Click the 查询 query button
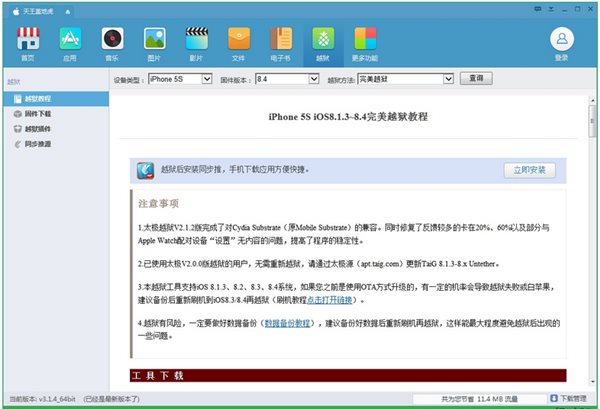This screenshot has height=409, width=600. pos(477,78)
